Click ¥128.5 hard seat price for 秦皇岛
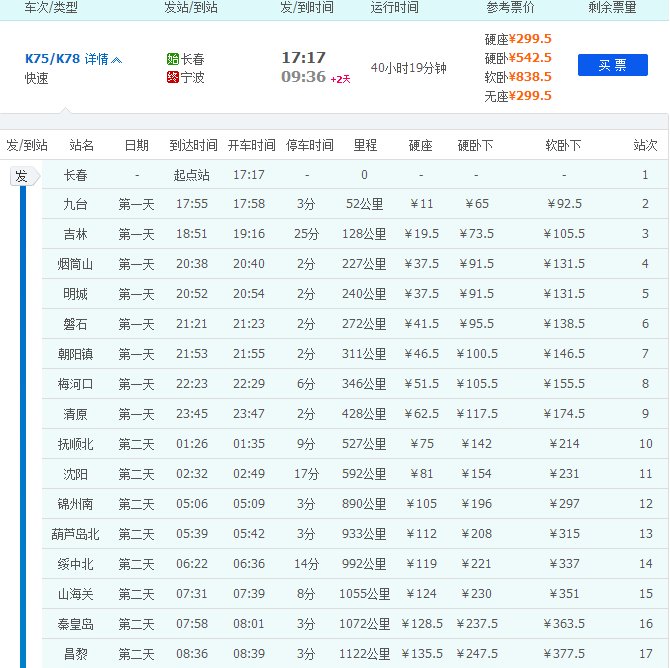This screenshot has width=670, height=668. coord(422,624)
